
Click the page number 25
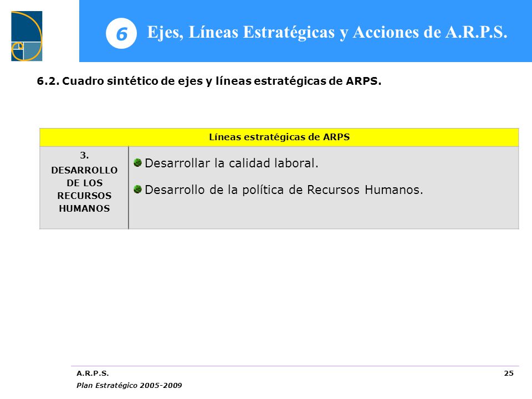pos(509,373)
